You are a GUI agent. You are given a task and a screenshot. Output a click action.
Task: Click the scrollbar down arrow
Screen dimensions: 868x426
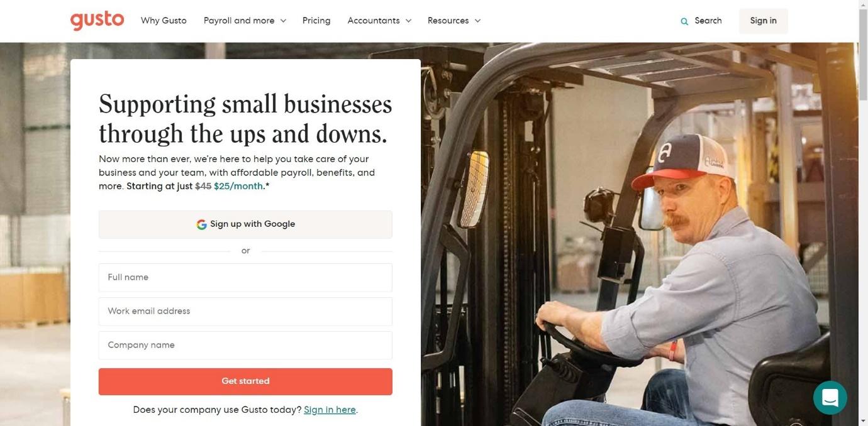(x=863, y=421)
